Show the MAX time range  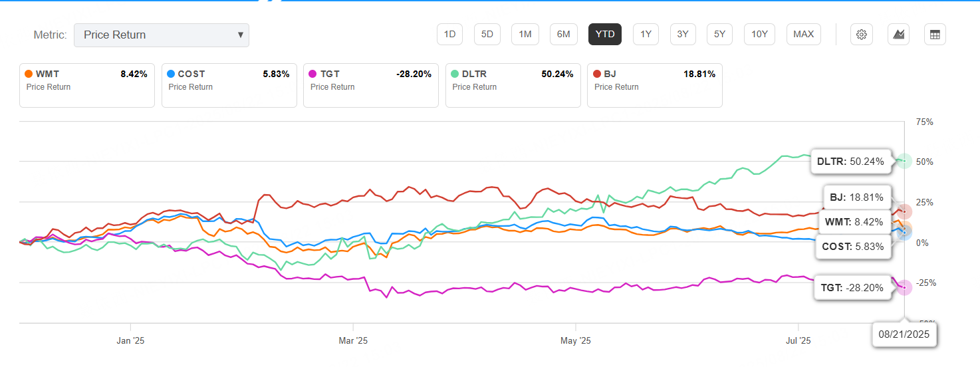[803, 35]
